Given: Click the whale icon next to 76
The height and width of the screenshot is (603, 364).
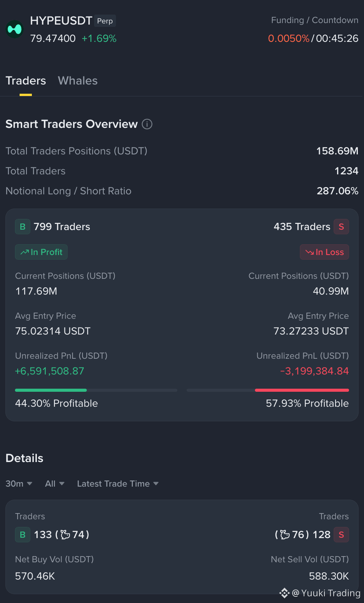Looking at the screenshot, I should pyautogui.click(x=285, y=535).
